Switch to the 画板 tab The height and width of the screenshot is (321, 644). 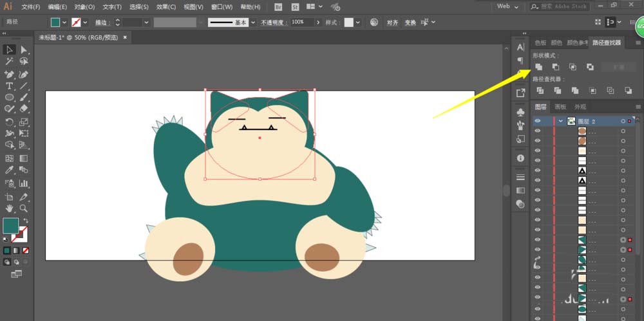click(560, 107)
